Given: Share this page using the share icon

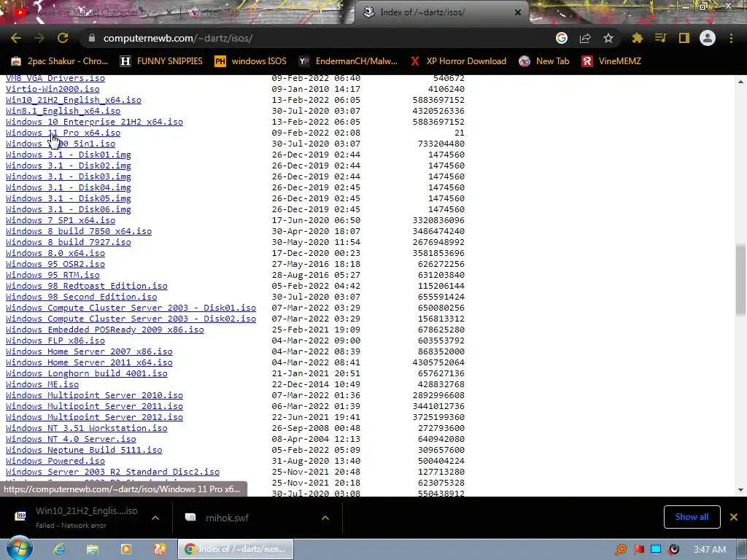Looking at the screenshot, I should tap(585, 38).
